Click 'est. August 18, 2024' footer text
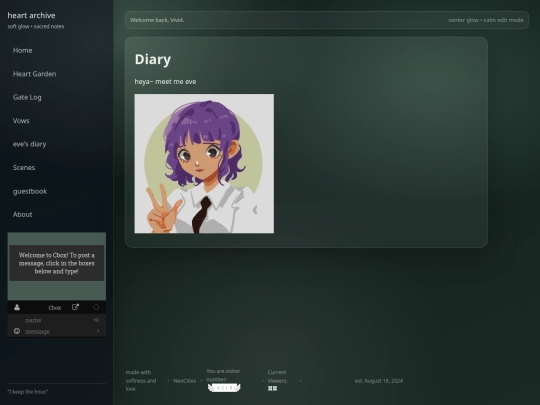This screenshot has height=405, width=540. click(x=379, y=381)
